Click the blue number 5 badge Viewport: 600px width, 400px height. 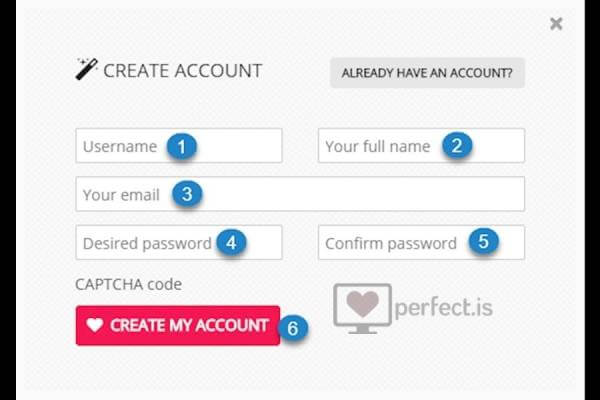(x=484, y=241)
